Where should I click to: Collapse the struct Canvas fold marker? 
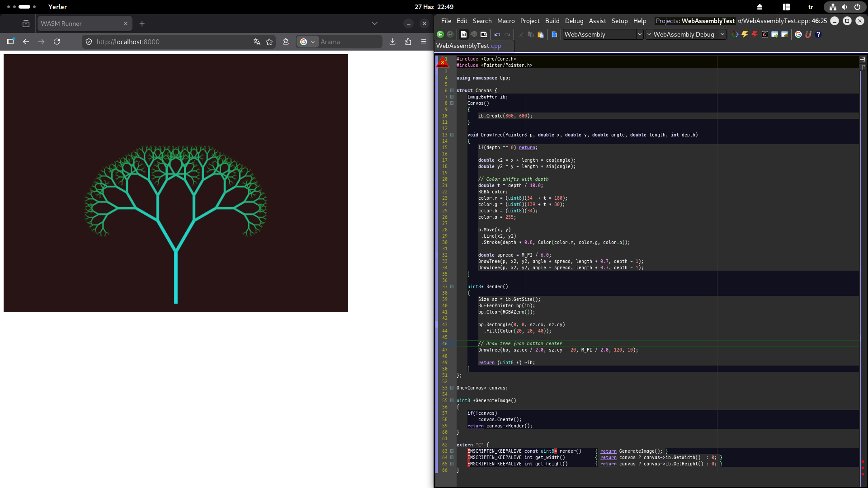(x=452, y=90)
